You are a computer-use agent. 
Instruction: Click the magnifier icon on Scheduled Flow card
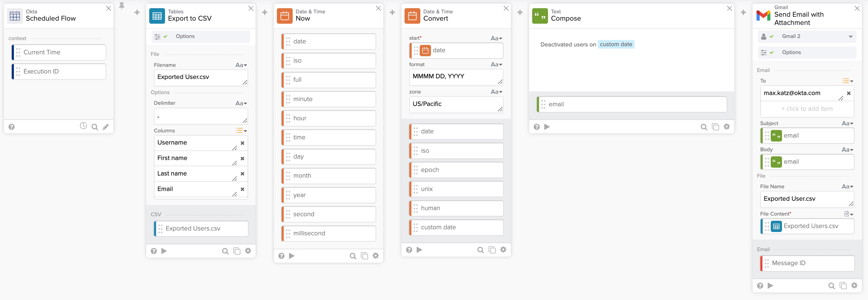click(x=95, y=127)
